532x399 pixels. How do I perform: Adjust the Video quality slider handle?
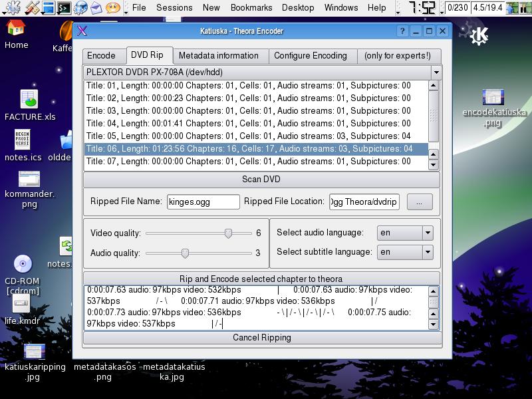tap(228, 233)
